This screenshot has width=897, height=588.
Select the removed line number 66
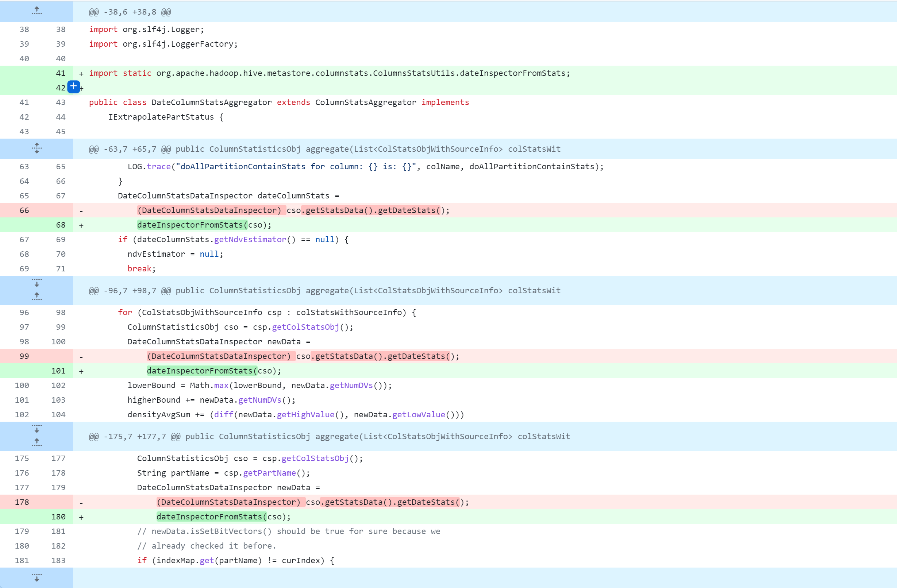[x=24, y=210]
